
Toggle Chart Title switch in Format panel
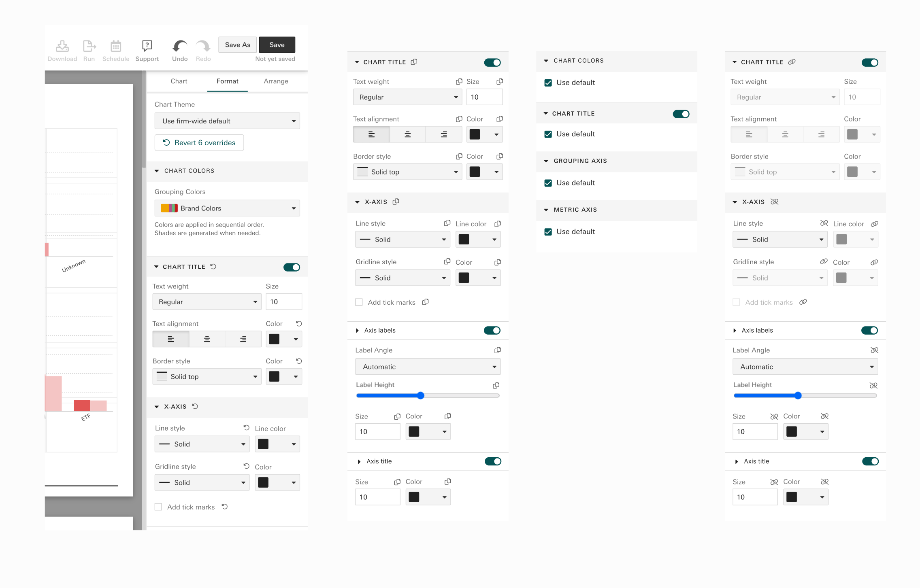tap(292, 267)
